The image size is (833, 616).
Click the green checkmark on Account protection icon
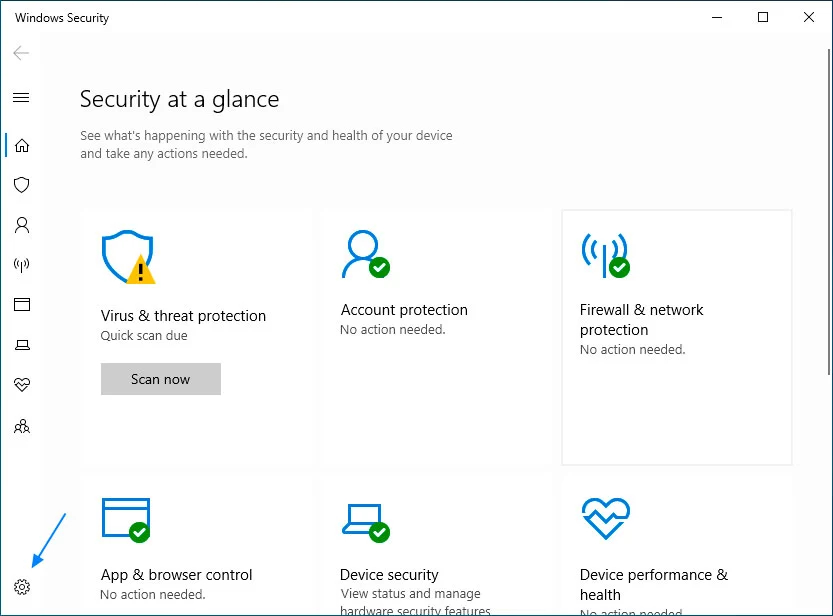pyautogui.click(x=380, y=267)
